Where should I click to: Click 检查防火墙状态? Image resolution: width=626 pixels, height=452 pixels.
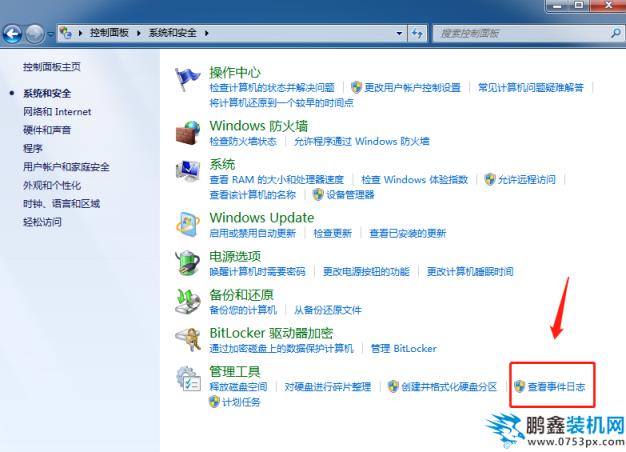pyautogui.click(x=243, y=141)
